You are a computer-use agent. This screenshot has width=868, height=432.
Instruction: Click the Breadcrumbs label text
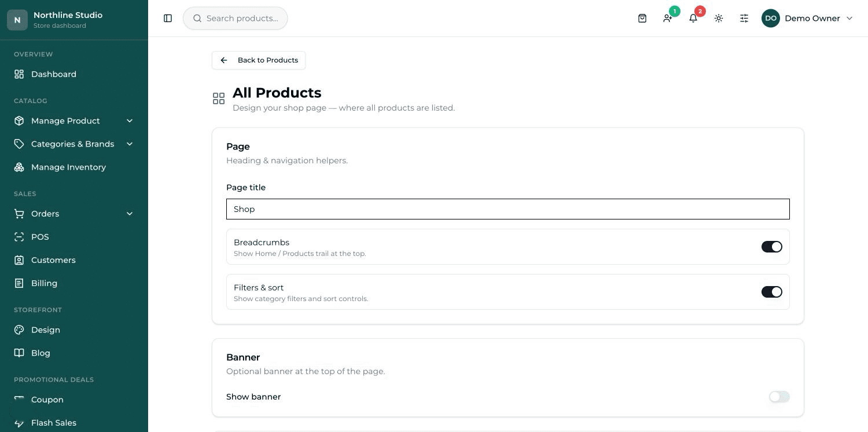pyautogui.click(x=262, y=243)
